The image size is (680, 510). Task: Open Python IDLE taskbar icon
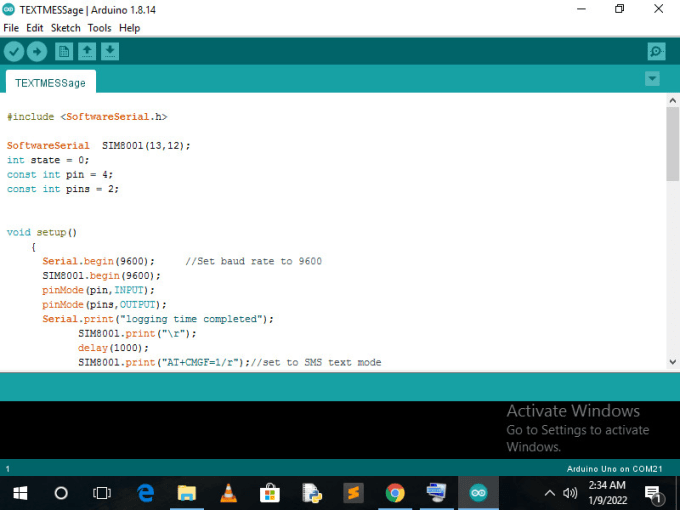pos(311,493)
